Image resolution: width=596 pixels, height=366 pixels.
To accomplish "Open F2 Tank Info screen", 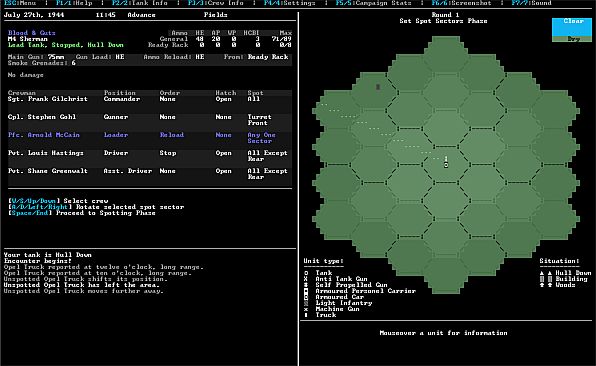I will pyautogui.click(x=139, y=3).
